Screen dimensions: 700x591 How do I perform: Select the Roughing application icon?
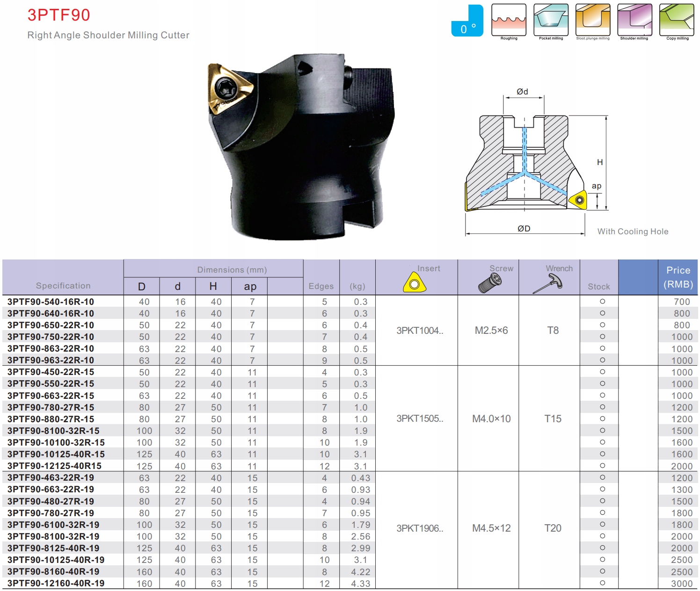(x=509, y=20)
